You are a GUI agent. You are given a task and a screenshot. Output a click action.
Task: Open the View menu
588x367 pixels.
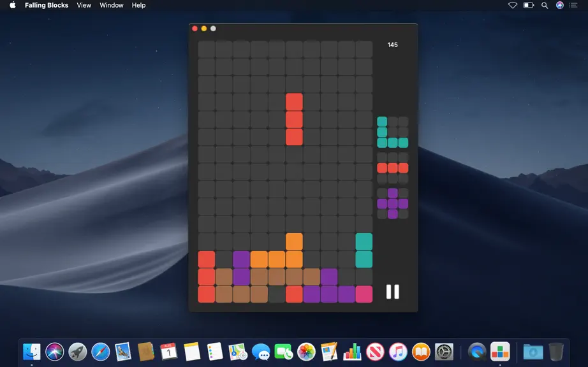(x=84, y=5)
